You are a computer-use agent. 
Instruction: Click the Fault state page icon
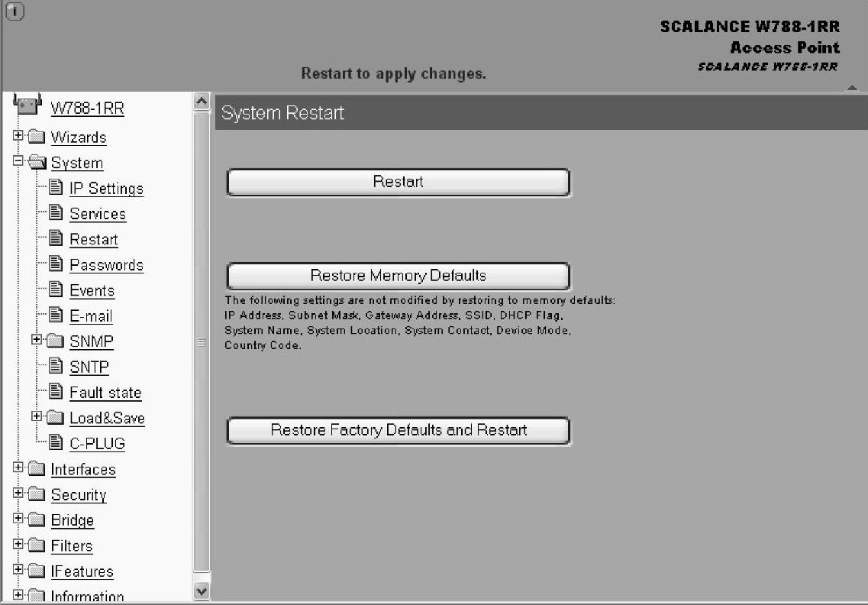click(56, 391)
